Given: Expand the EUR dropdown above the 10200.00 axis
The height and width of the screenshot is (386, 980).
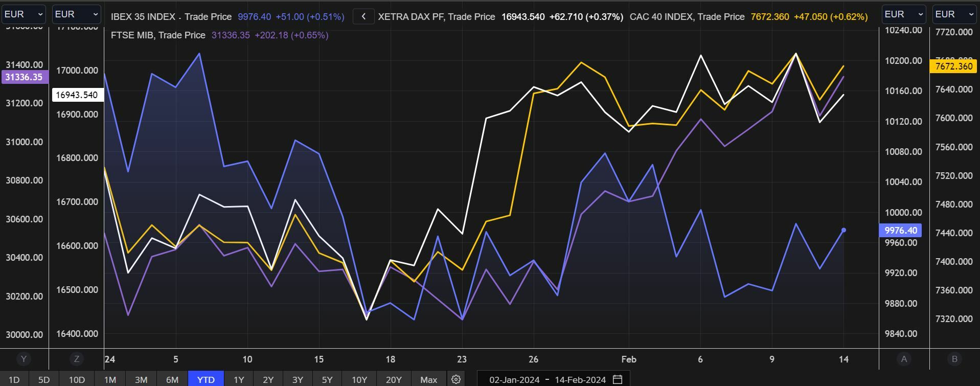Looking at the screenshot, I should tap(904, 14).
